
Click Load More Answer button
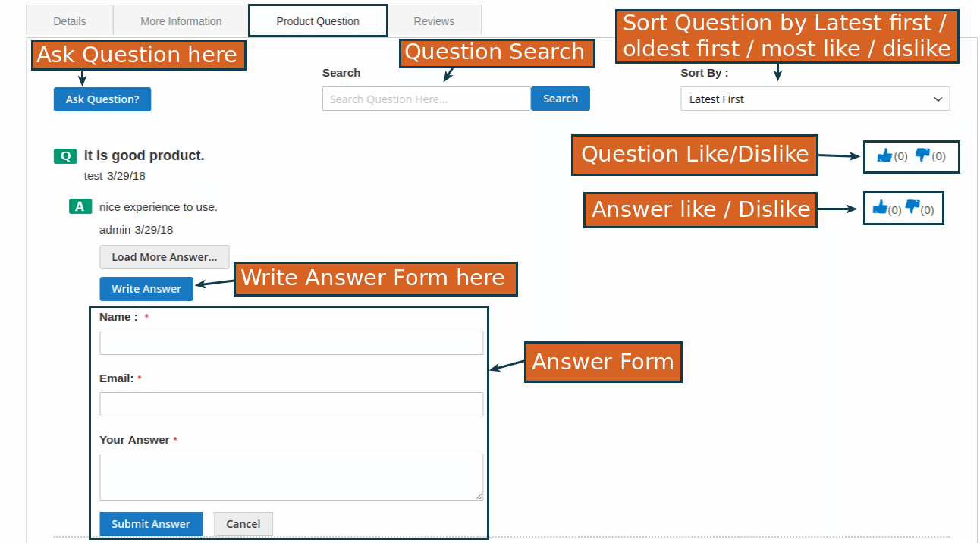tap(164, 256)
